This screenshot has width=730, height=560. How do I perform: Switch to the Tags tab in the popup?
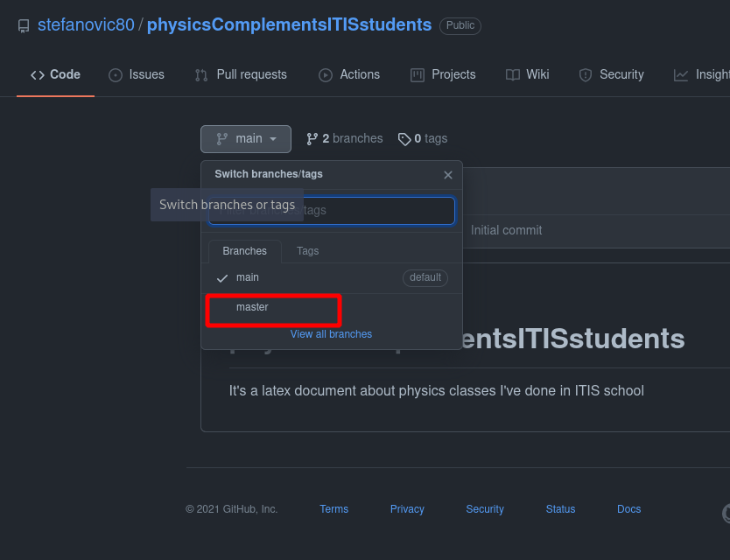pos(308,251)
